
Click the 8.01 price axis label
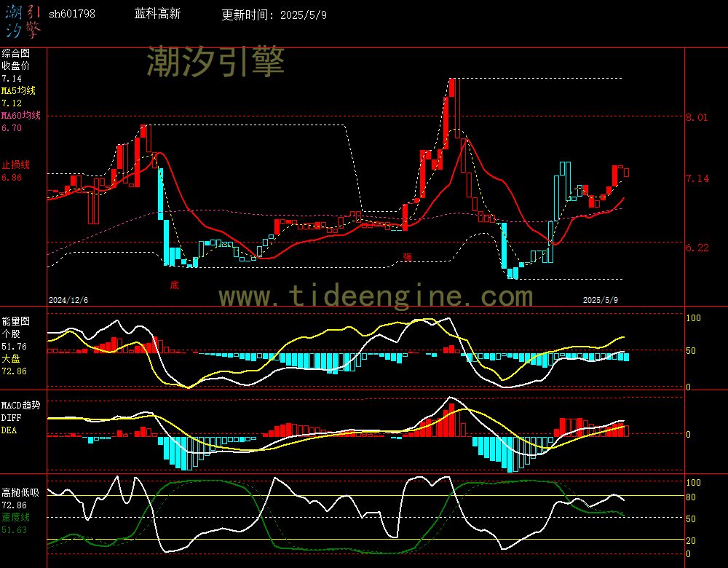pyautogui.click(x=697, y=117)
